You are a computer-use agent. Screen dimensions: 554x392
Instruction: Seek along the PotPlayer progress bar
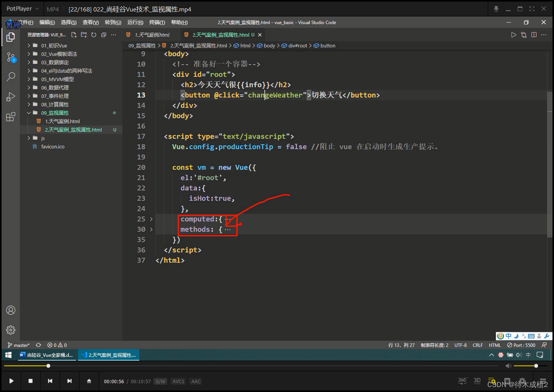[251, 366]
